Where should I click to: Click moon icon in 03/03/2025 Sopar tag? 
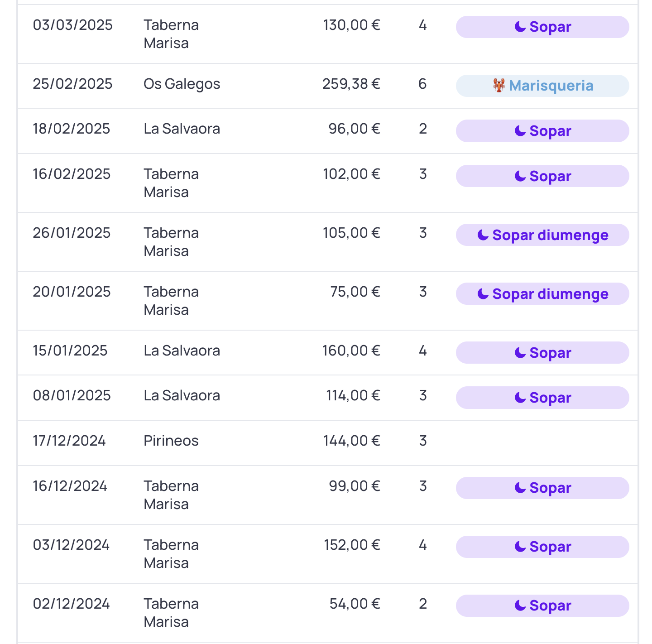[x=520, y=27]
